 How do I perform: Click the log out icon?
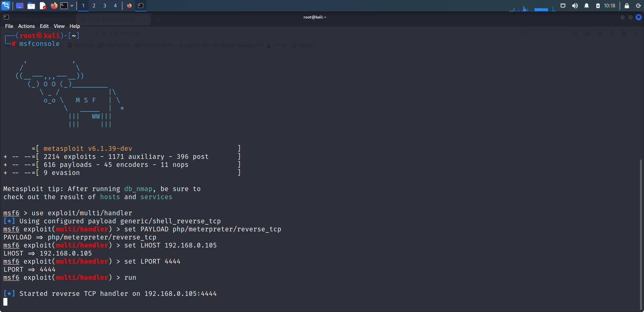tap(638, 6)
